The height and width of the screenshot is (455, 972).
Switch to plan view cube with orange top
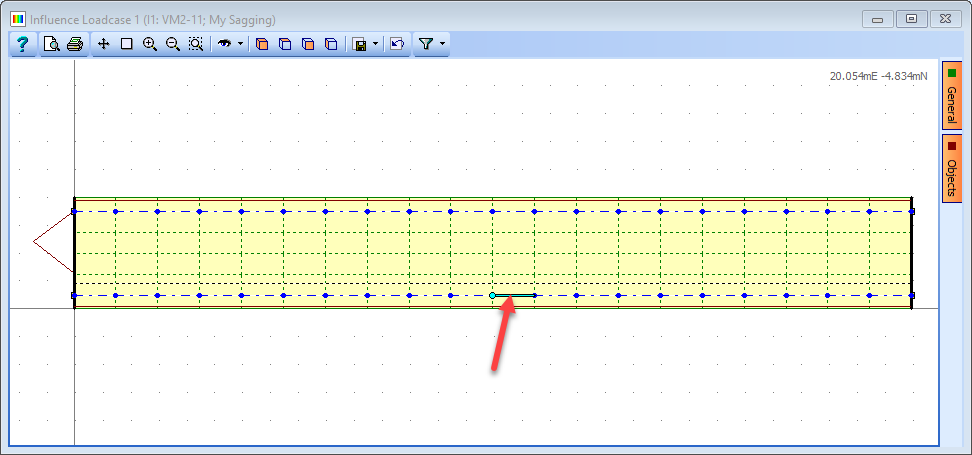[x=285, y=45]
